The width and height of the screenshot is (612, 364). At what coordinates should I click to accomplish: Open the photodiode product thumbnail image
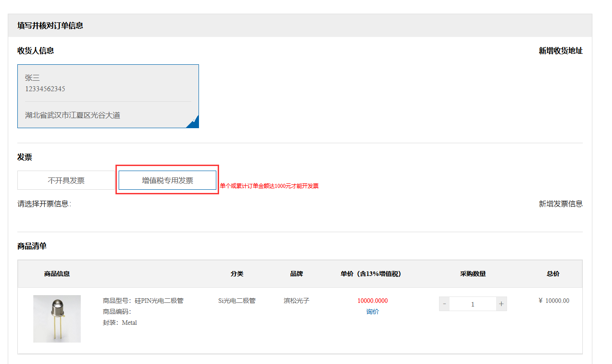tap(57, 318)
